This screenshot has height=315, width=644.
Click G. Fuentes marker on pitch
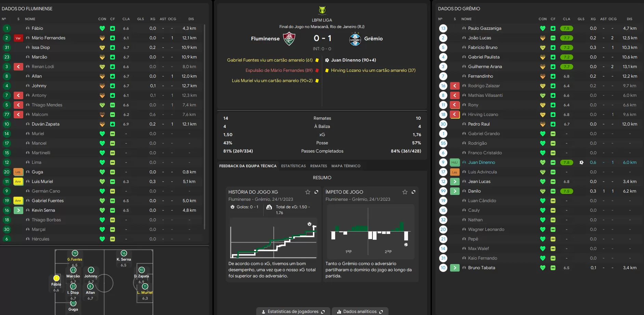75,253
